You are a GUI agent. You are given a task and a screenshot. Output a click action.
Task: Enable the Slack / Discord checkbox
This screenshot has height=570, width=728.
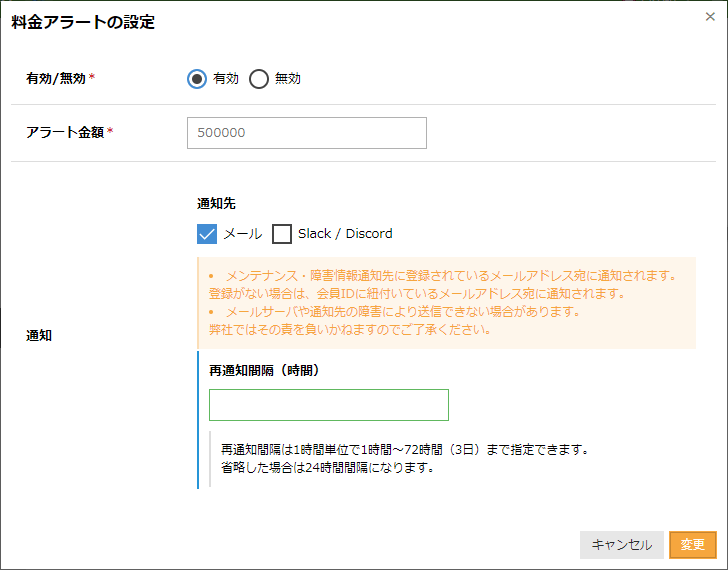282,234
